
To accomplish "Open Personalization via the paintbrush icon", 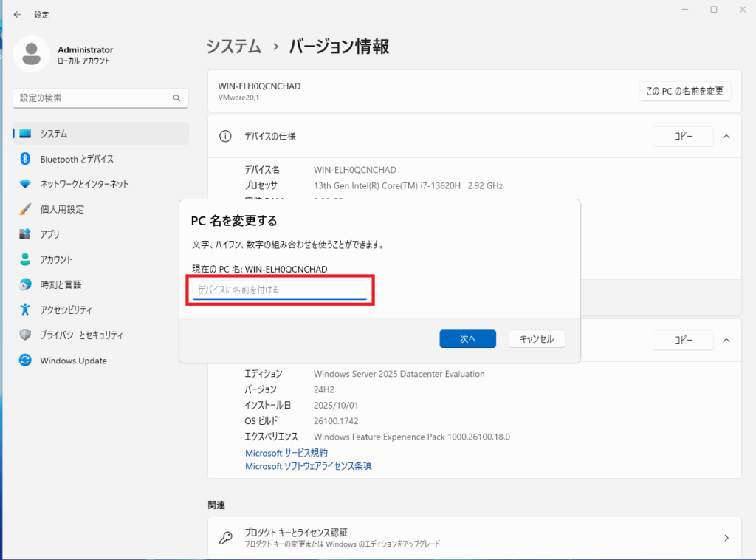I will (x=25, y=209).
